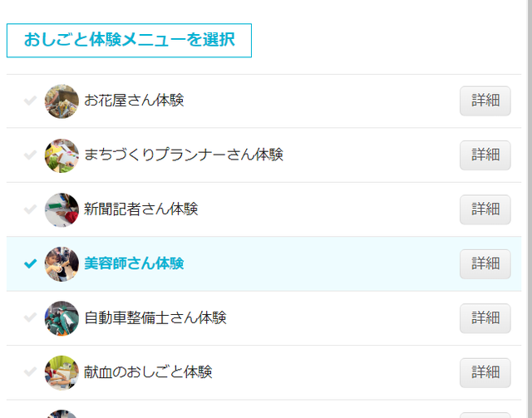The width and height of the screenshot is (532, 418).
Task: Click the 自動車整備士さん体験 round photo
Action: tap(62, 318)
